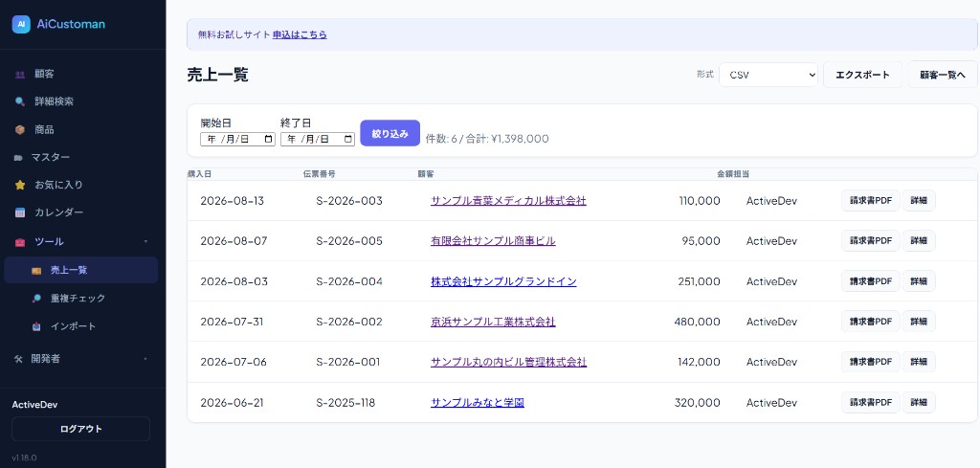Viewport: 980px width, 468px height.
Task: Click the date 2026-08-13 cell
Action: pos(233,201)
